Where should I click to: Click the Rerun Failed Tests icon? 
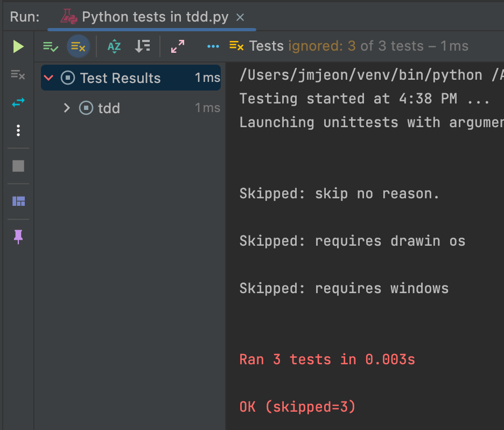(18, 75)
